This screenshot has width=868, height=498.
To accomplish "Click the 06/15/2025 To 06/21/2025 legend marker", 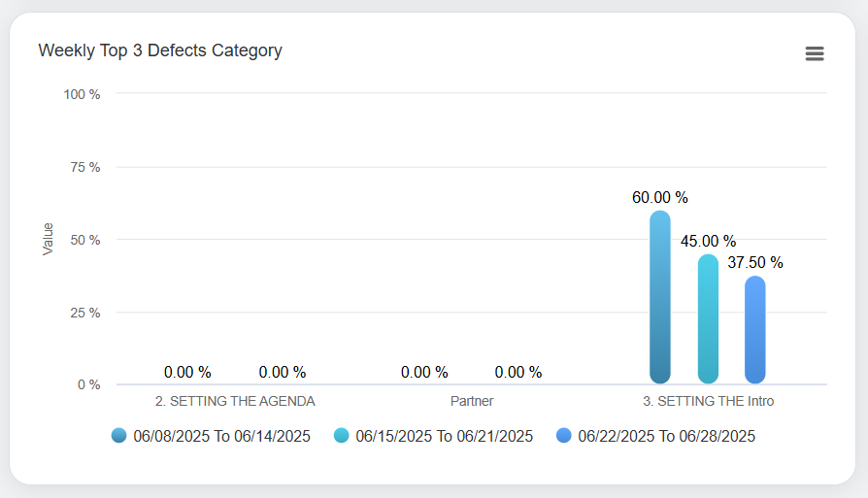I will pyautogui.click(x=342, y=436).
